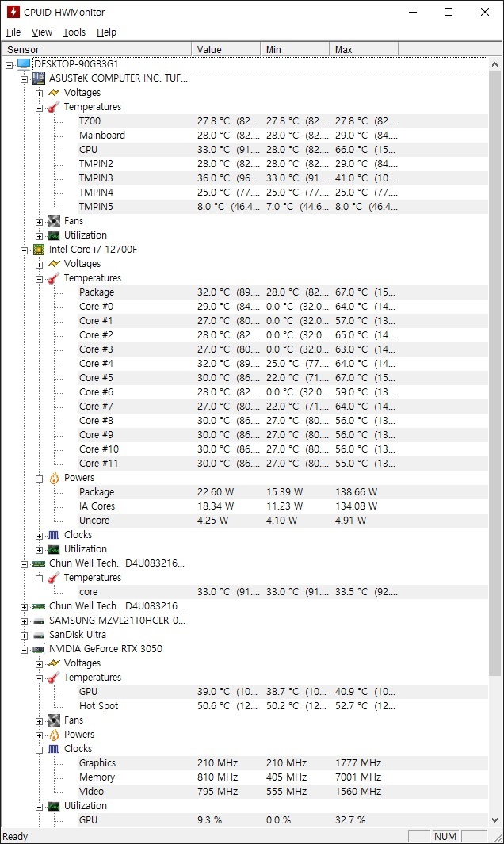
Task: Click the Min column header
Action: 295,49
